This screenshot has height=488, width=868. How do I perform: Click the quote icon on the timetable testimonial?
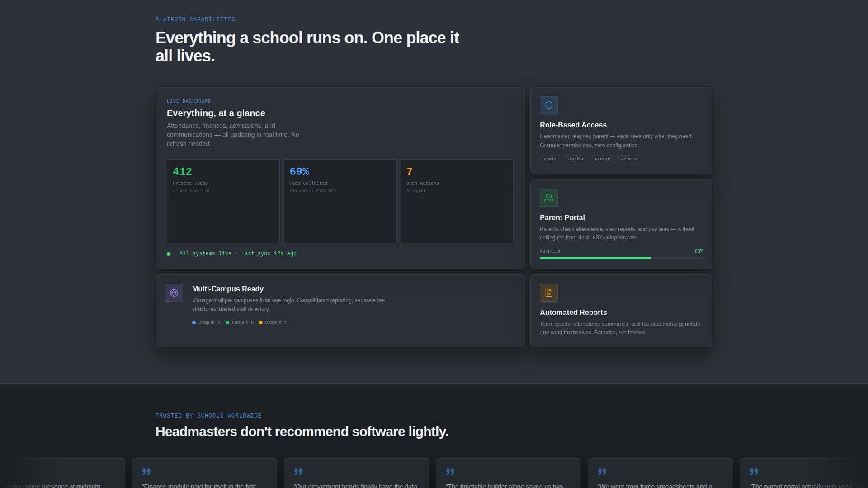450,471
